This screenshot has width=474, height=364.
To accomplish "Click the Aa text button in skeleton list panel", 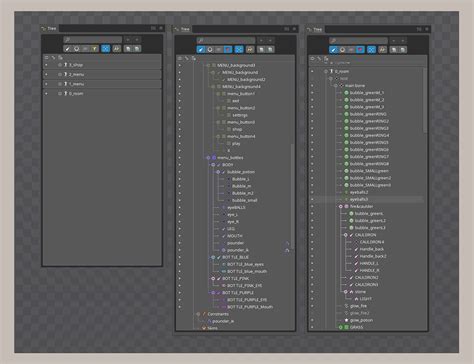I will point(117,49).
